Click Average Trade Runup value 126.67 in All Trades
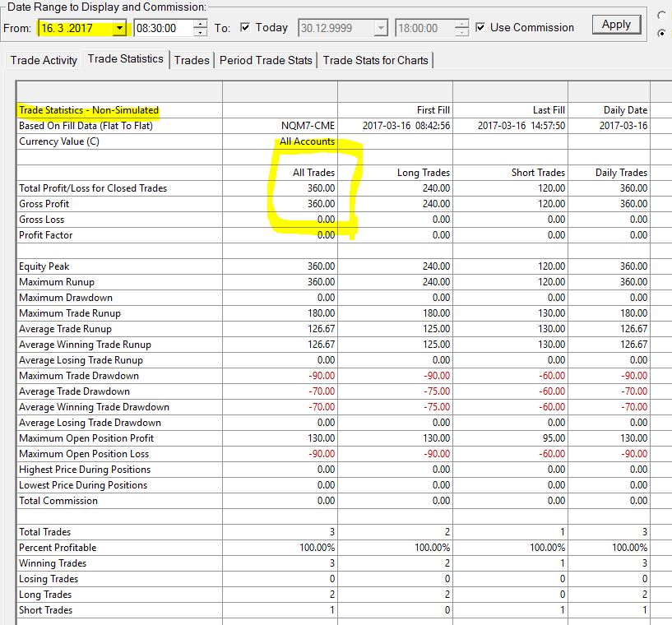Screen dimensions: 672x625 pos(321,329)
